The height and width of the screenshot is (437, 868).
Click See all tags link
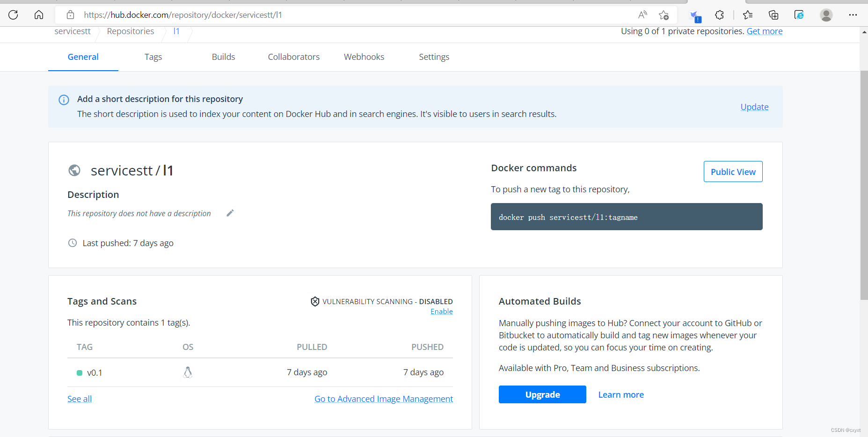click(80, 399)
